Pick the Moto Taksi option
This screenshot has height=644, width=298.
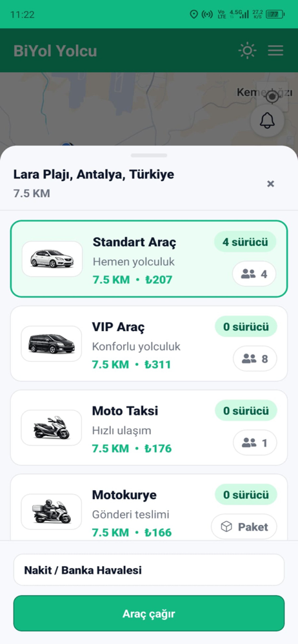[x=149, y=428]
